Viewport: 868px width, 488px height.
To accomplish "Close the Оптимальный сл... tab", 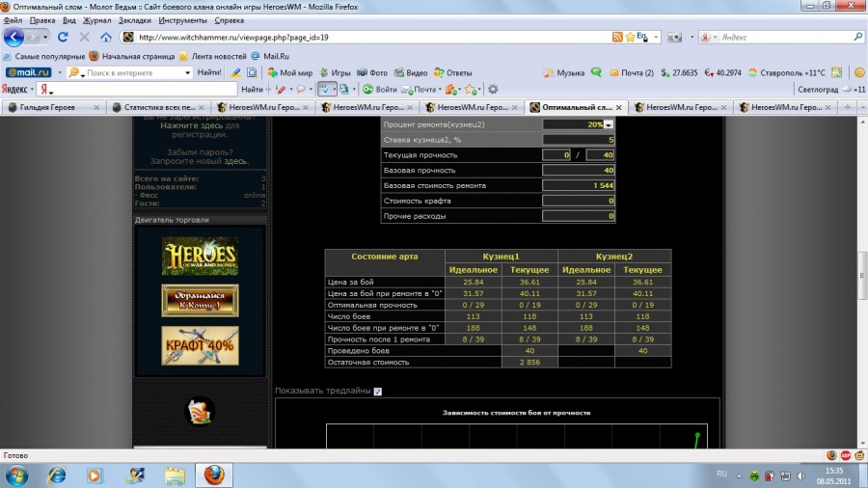I will point(619,107).
